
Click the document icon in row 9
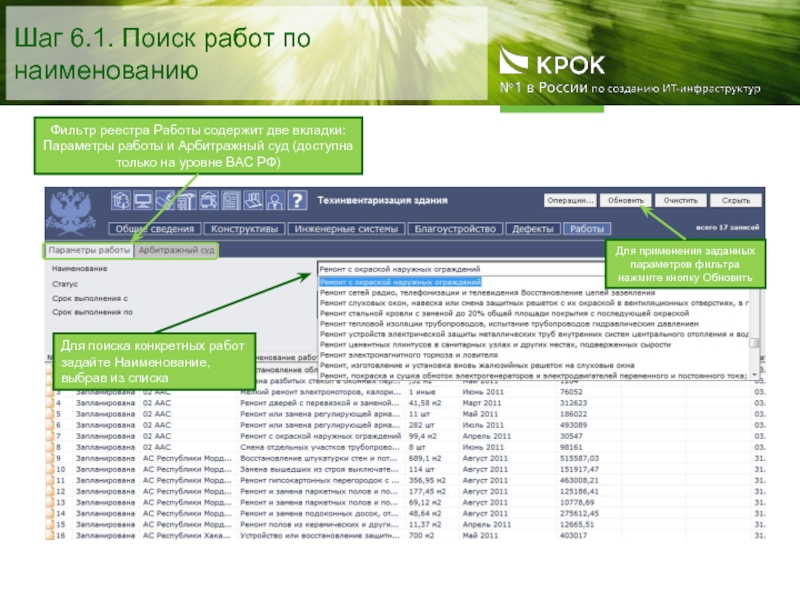(50, 458)
